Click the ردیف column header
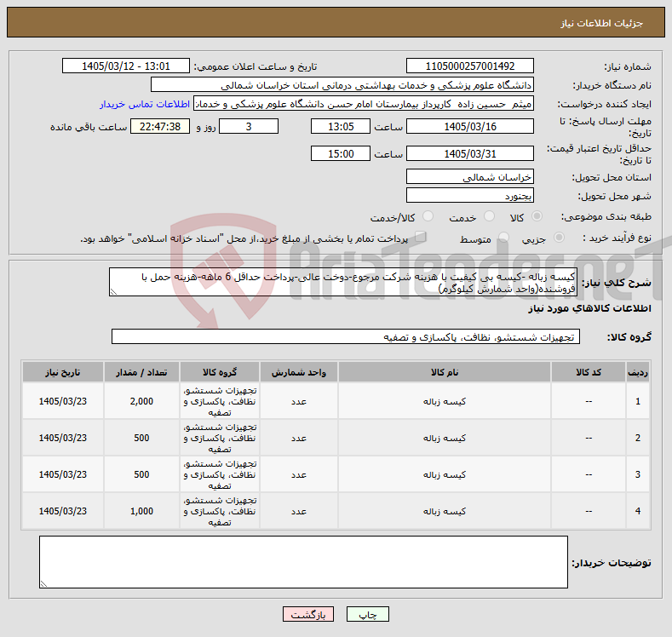Screen dimensions: 672x637 (x=638, y=372)
